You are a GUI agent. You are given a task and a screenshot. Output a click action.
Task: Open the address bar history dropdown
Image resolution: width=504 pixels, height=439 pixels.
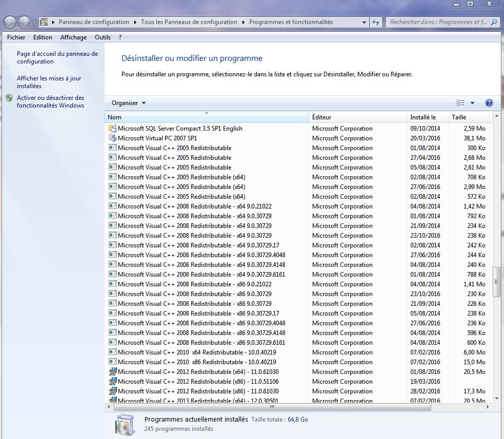[364, 23]
